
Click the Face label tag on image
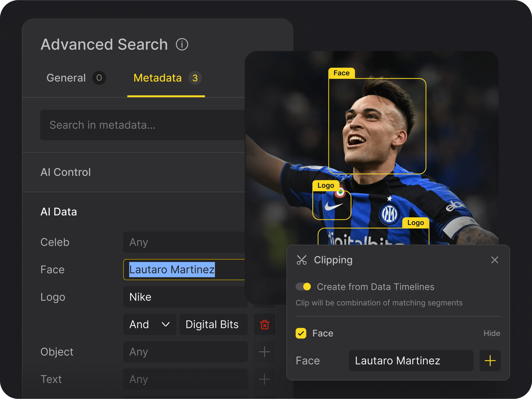click(341, 73)
